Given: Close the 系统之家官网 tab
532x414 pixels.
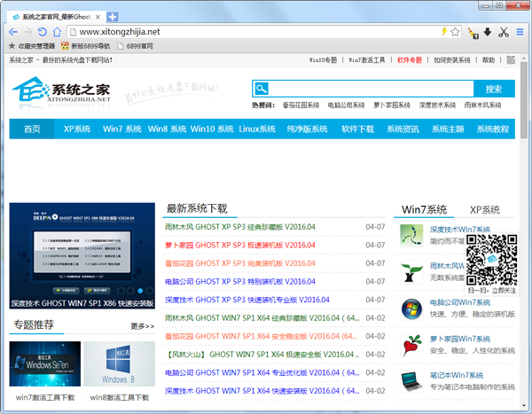Looking at the screenshot, I should [98, 17].
